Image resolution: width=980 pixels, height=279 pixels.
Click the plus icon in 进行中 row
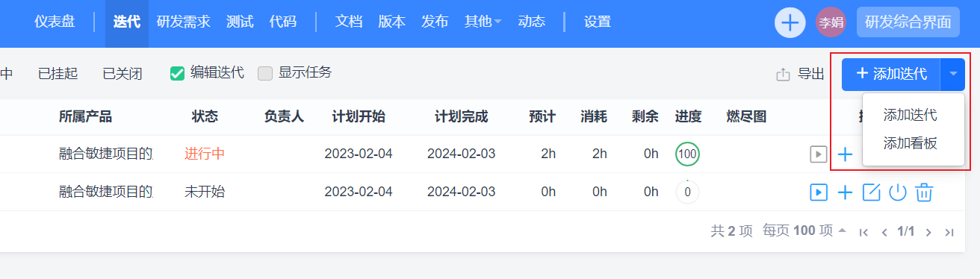point(845,154)
